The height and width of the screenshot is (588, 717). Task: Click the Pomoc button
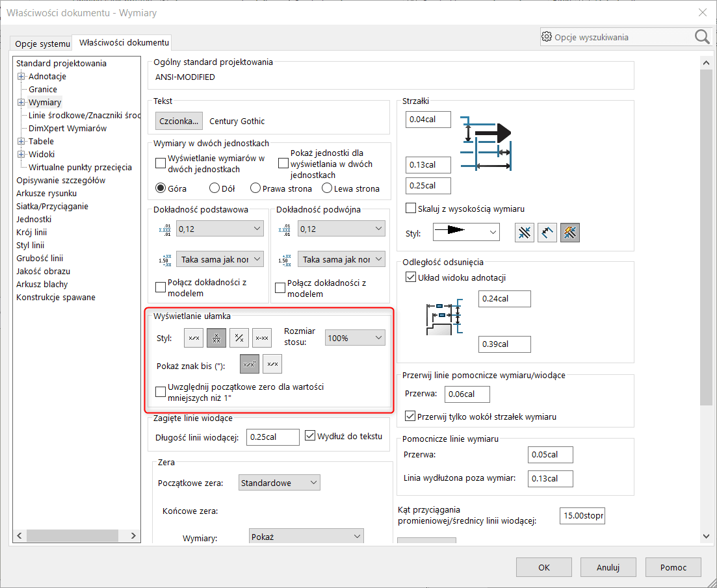673,567
